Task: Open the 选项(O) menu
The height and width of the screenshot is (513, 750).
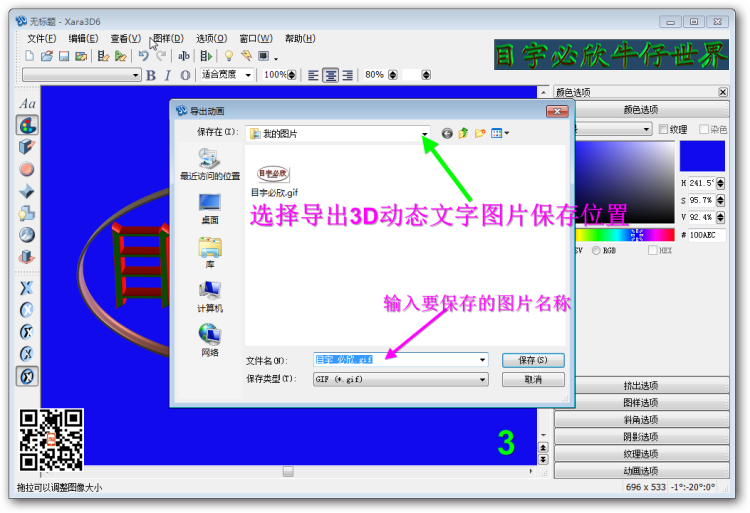Action: [211, 39]
